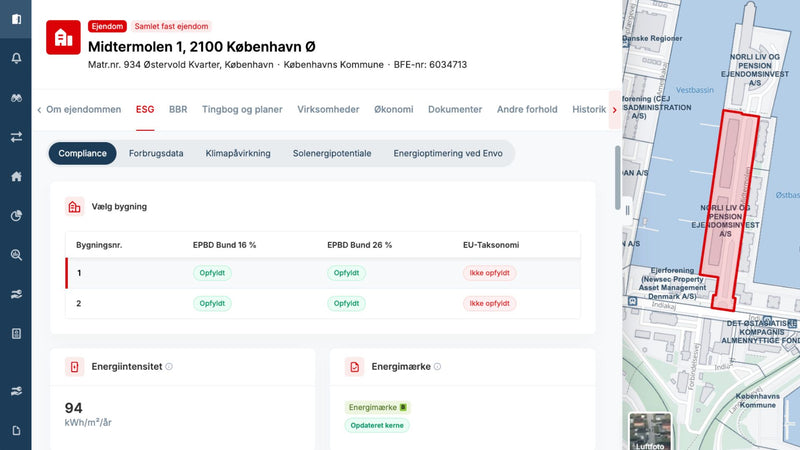Viewport: 800px width, 450px height.
Task: Click the home icon in sidebar
Action: tap(16, 177)
